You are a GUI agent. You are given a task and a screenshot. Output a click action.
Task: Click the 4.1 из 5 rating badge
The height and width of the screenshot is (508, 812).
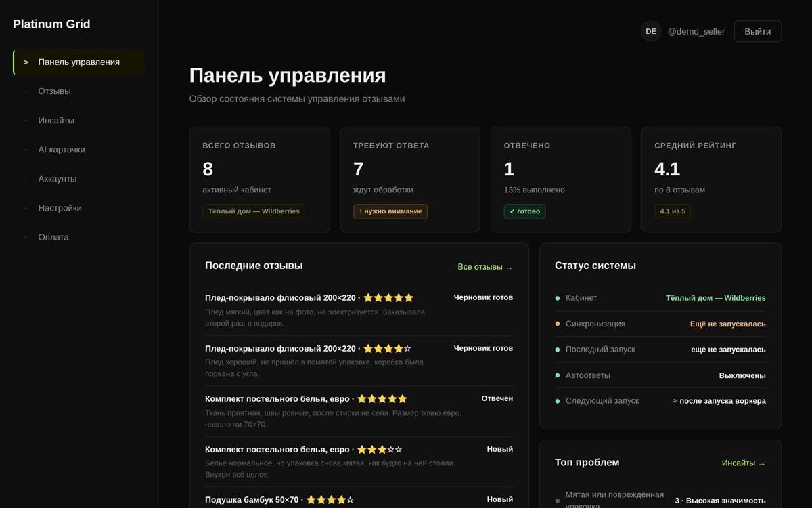pos(673,211)
